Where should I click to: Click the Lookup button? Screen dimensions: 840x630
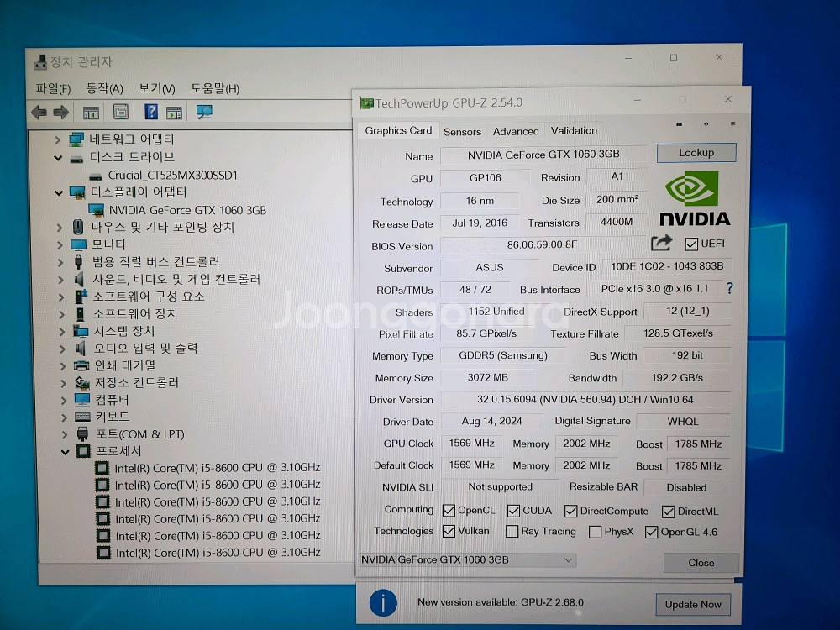tap(696, 153)
